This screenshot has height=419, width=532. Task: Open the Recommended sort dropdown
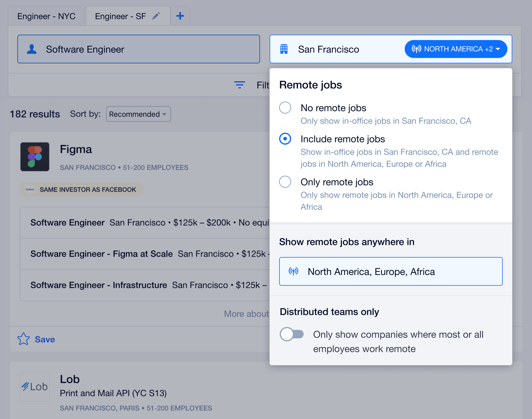click(x=138, y=114)
